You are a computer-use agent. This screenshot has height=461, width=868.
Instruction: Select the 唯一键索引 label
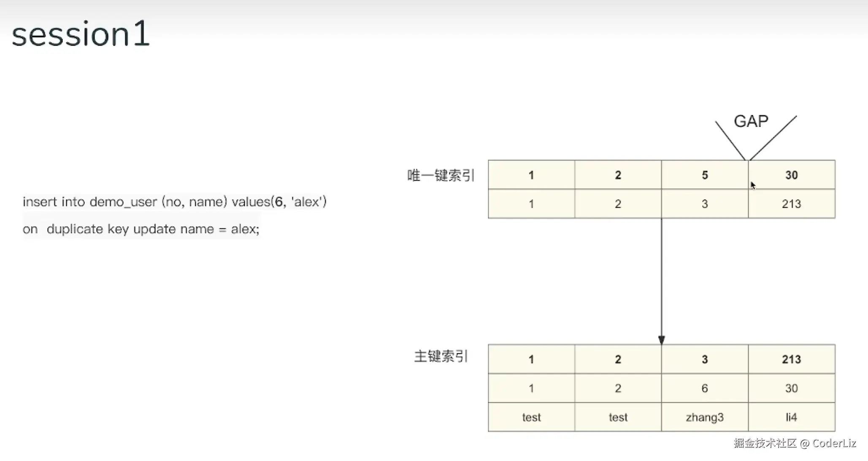pyautogui.click(x=441, y=175)
